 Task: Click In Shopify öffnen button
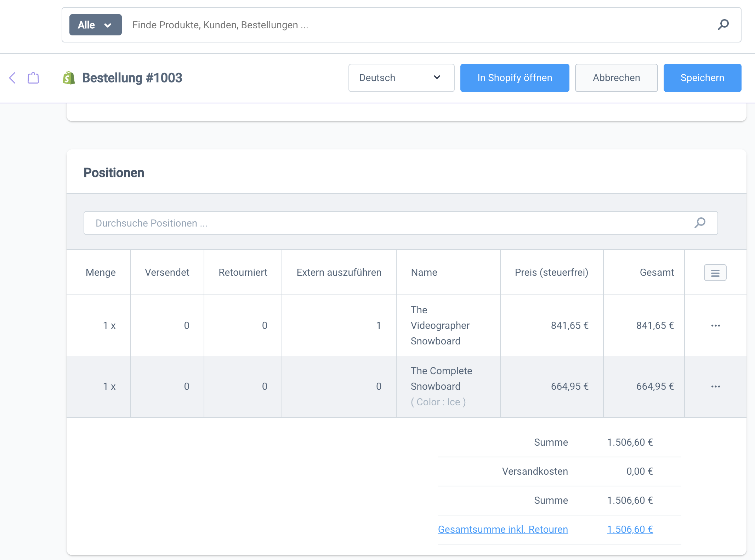[515, 78]
